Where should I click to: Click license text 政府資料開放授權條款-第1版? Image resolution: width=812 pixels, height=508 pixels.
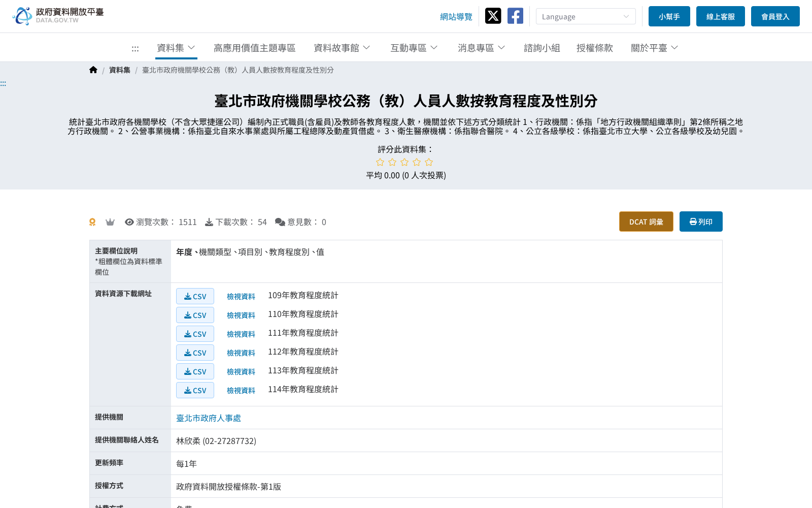(x=228, y=487)
